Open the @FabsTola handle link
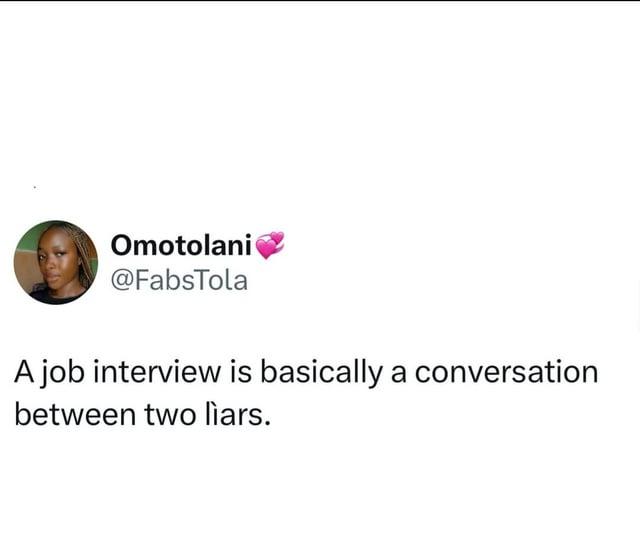Viewport: 640px width, 554px height. coord(179,280)
